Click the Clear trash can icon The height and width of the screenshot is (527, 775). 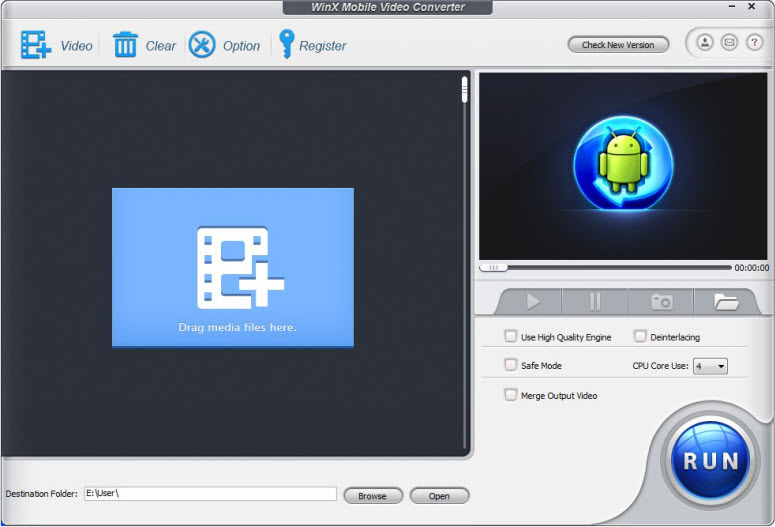point(125,45)
